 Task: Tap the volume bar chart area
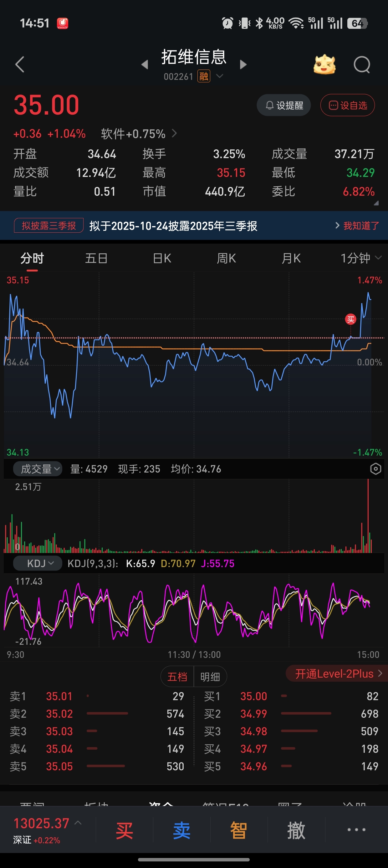tap(194, 516)
